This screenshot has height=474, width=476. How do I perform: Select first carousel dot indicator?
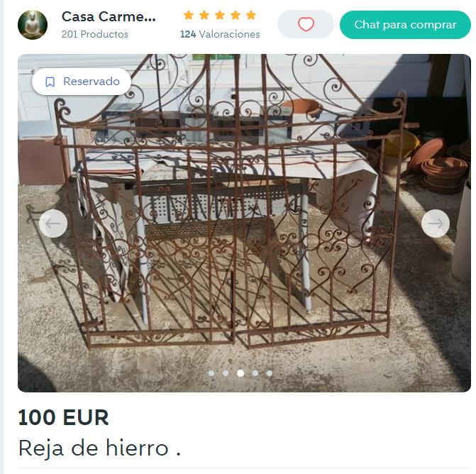pyautogui.click(x=211, y=373)
